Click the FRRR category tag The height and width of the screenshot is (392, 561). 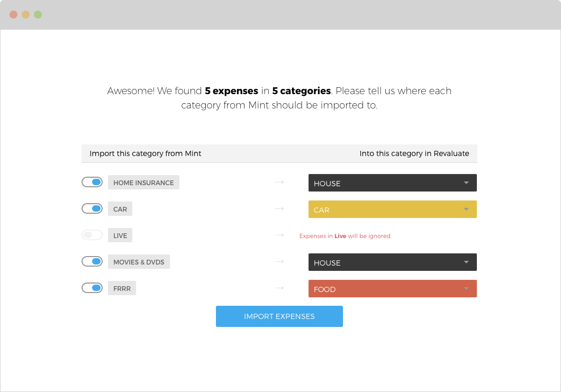(x=122, y=288)
